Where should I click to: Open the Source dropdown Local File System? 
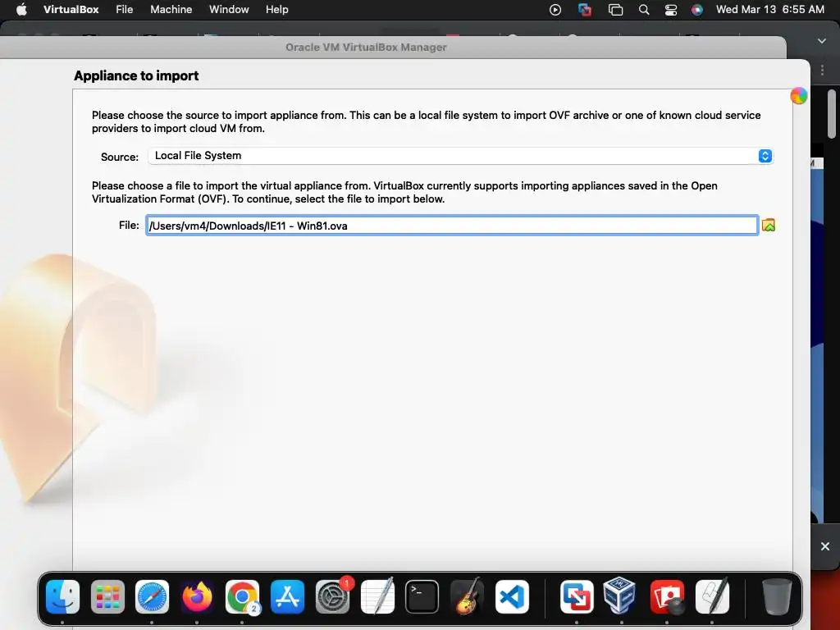[460, 156]
